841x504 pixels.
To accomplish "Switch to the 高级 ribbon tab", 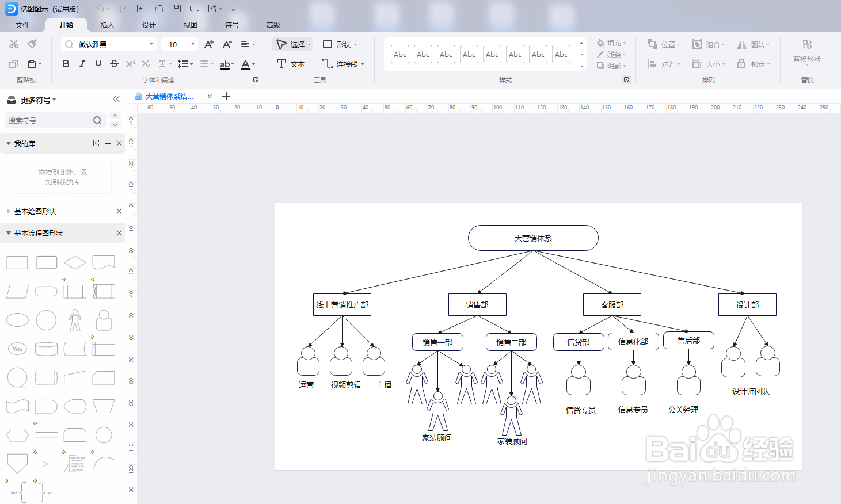I will click(273, 25).
